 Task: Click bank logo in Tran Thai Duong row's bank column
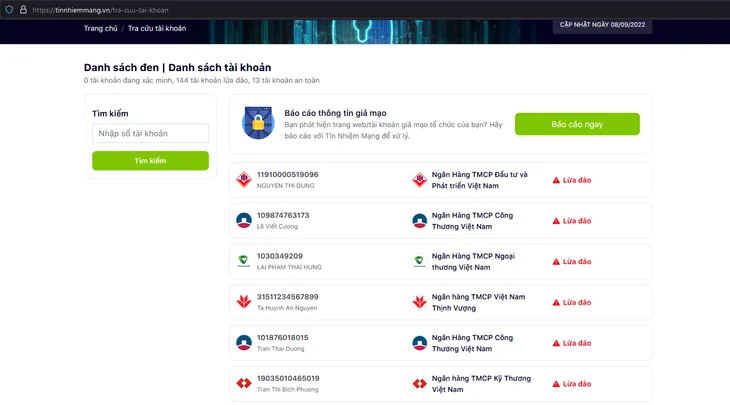(419, 343)
